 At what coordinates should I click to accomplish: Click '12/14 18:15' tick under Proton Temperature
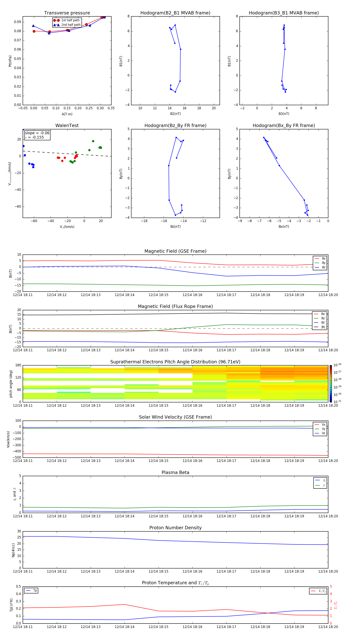coord(158,627)
